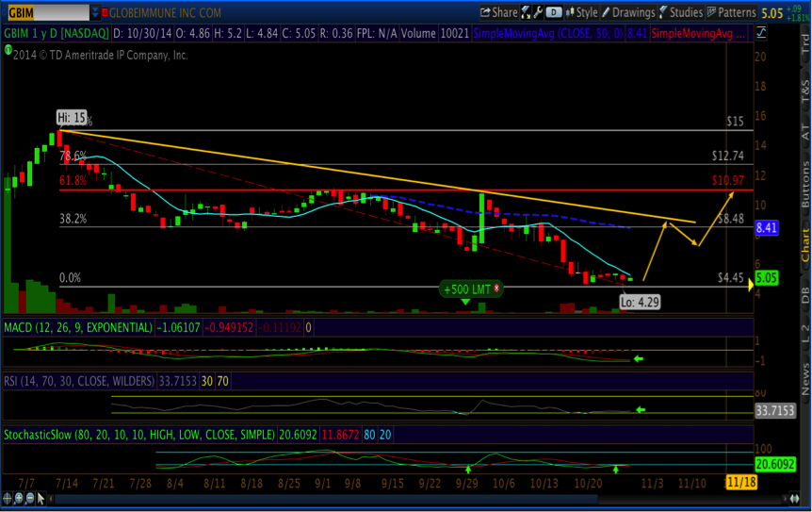Viewport: 812px width, 512px height.
Task: Click the Share button in toolbar
Action: [498, 12]
